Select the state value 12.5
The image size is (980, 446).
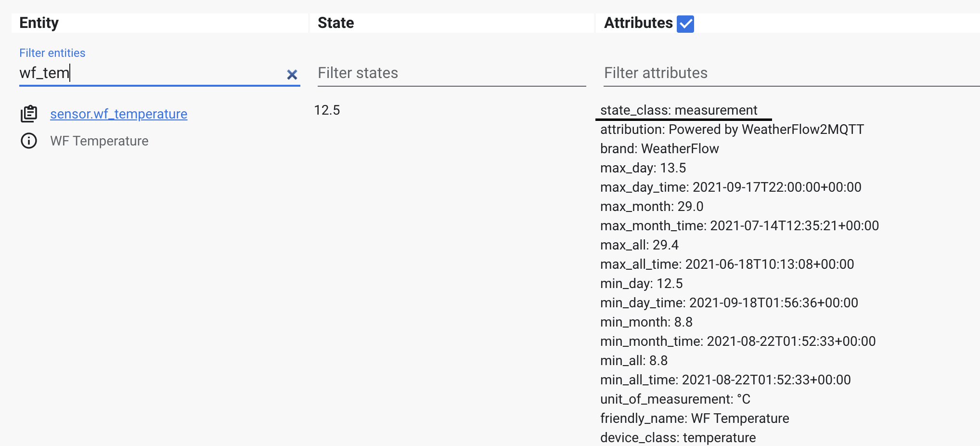click(x=327, y=110)
